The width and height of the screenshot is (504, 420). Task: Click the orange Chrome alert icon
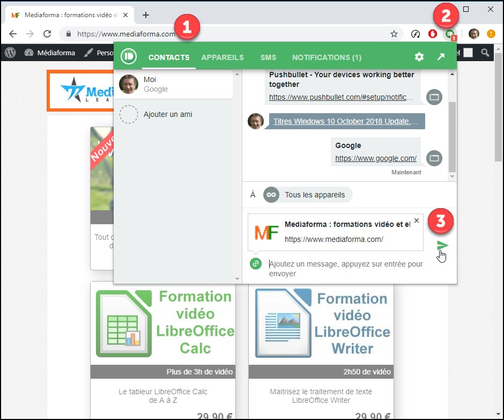(x=491, y=34)
